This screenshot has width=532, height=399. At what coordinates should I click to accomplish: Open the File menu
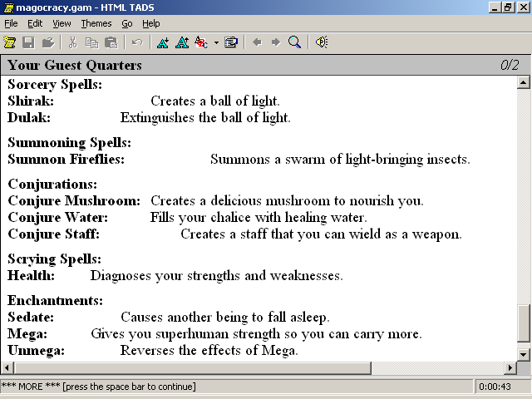point(11,23)
